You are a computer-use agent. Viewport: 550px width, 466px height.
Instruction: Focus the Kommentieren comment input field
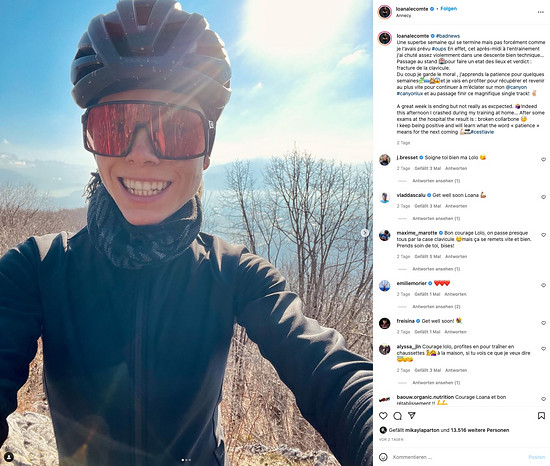[456, 457]
